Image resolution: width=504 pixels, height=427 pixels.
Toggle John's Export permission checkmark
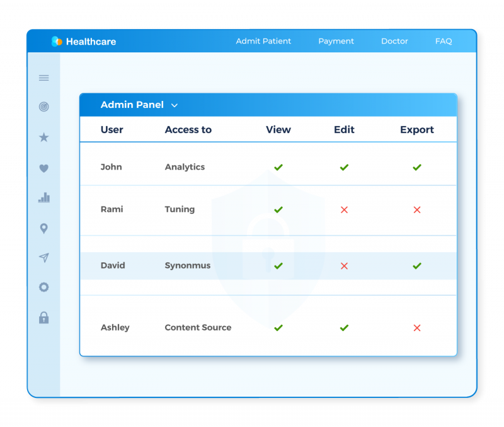(x=417, y=167)
